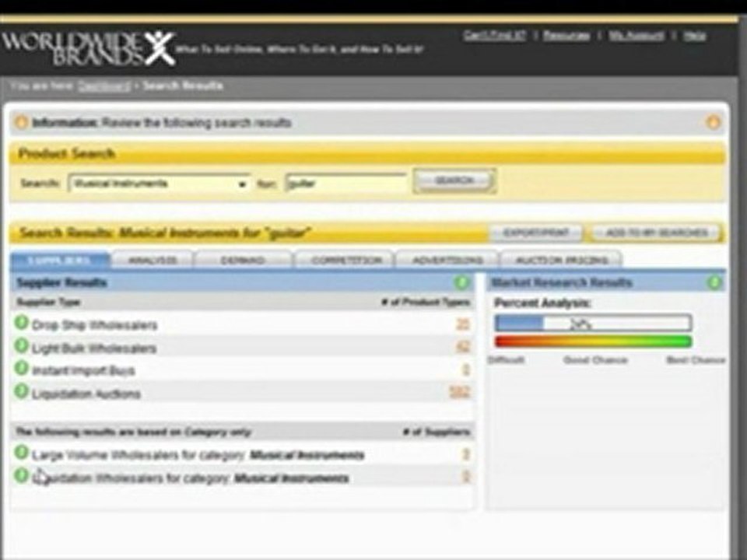Screen dimensions: 747x560
Task: Switch to the Analysis tab
Action: [x=153, y=261]
